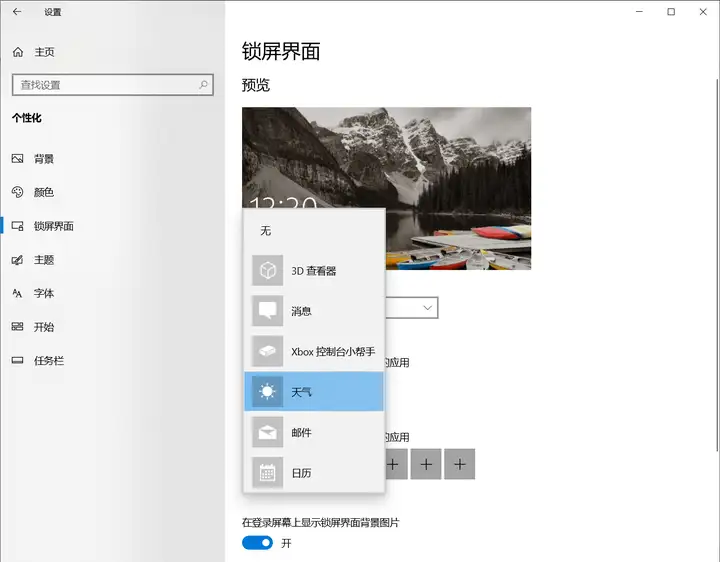Select 无 in the app list
720x562 pixels.
(266, 230)
